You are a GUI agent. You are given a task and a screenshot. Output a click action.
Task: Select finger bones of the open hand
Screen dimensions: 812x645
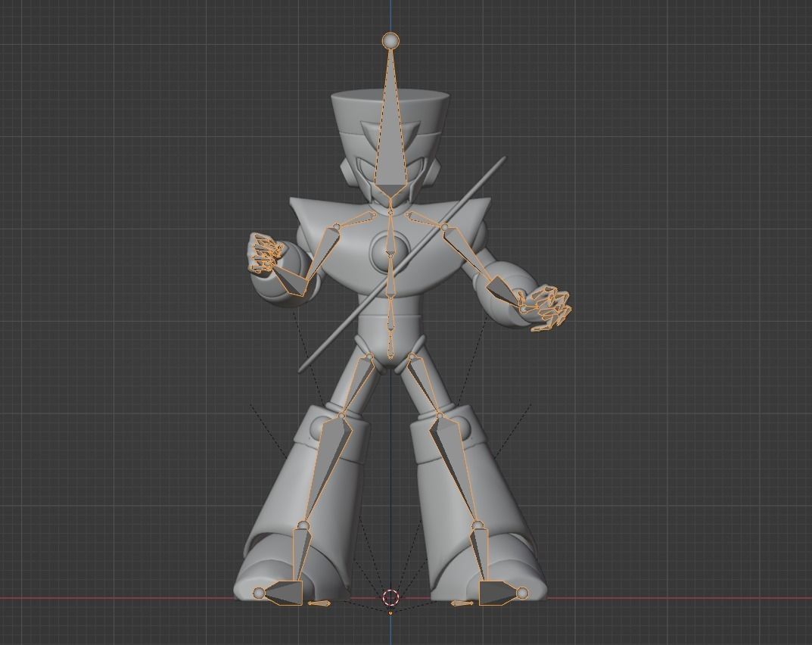[551, 307]
